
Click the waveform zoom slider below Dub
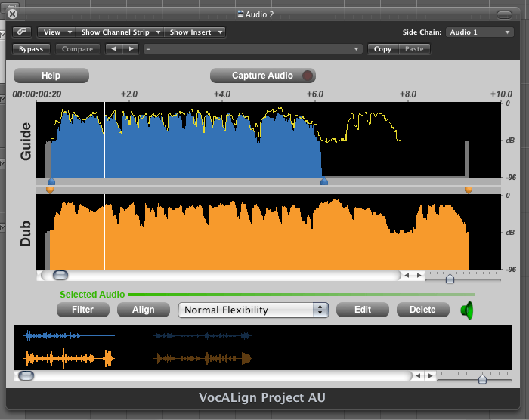(450, 278)
